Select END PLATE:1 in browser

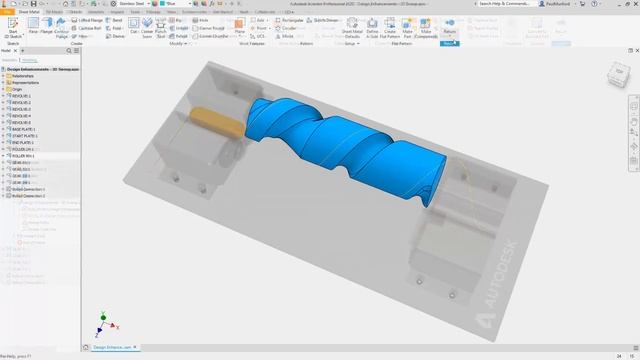tap(22, 142)
